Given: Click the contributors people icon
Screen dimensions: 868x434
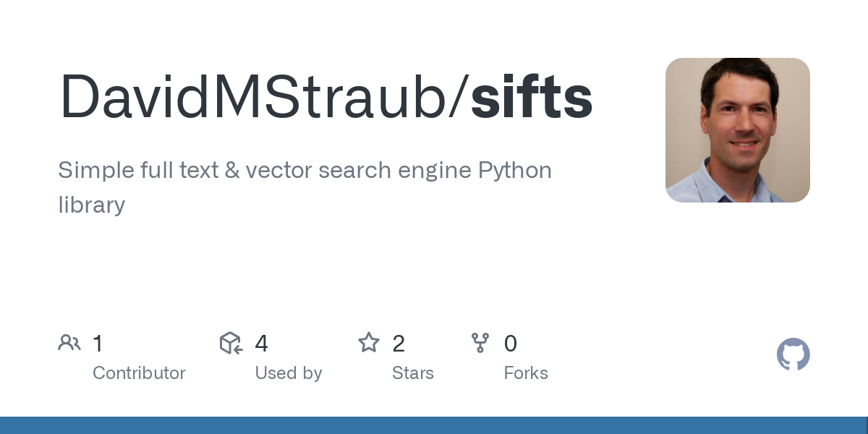Looking at the screenshot, I should [69, 343].
